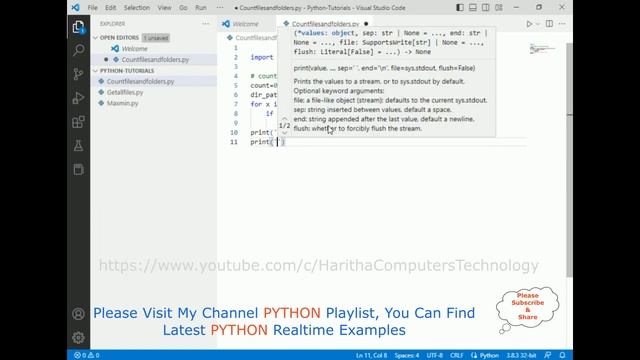Open the Go menu
The width and height of the screenshot is (640, 360).
(183, 8)
